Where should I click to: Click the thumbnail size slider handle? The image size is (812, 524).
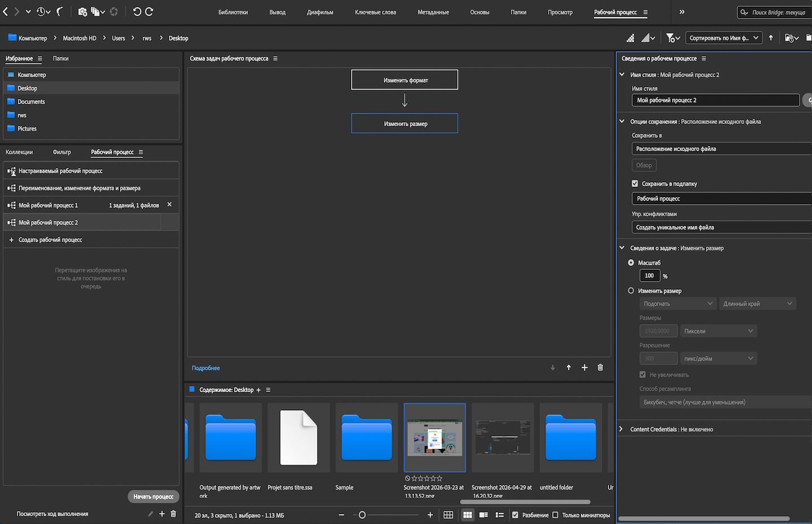click(x=362, y=515)
